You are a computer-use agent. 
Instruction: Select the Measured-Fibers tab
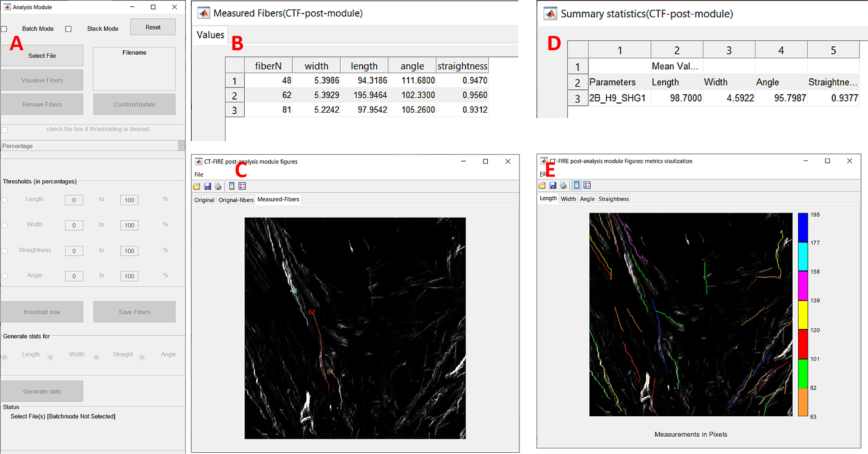click(278, 199)
